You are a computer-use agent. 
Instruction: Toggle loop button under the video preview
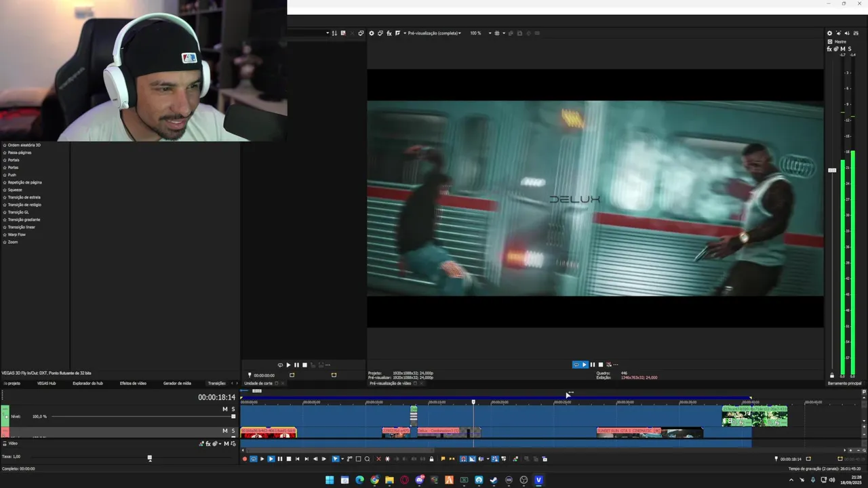[576, 365]
